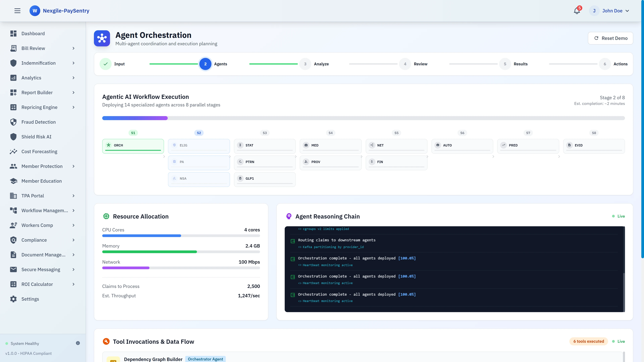Open the notification bell with 5 alerts

coord(577,11)
